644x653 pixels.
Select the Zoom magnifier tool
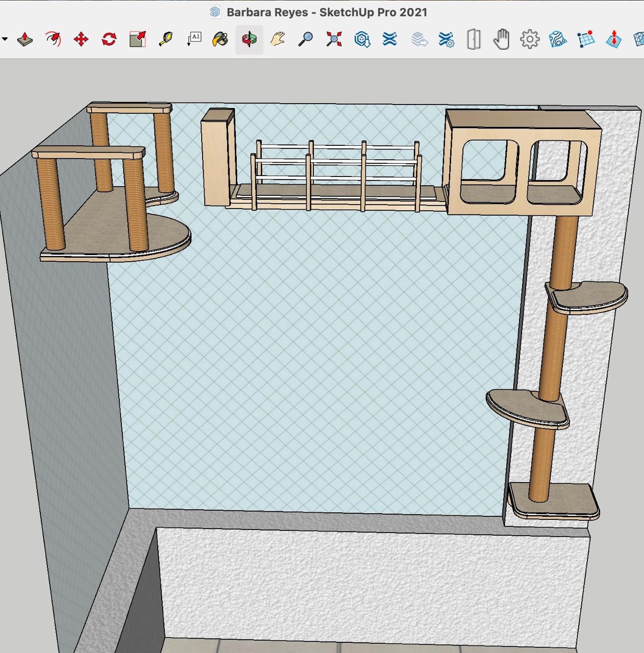[x=305, y=39]
